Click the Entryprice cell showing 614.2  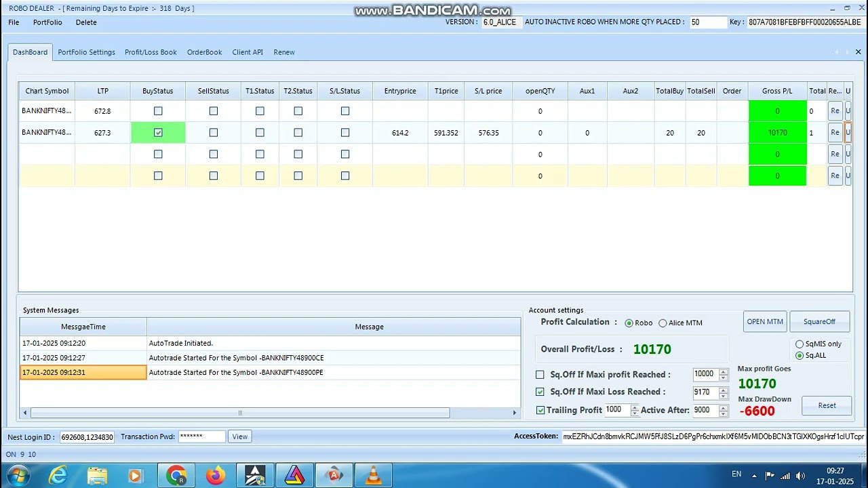(400, 133)
